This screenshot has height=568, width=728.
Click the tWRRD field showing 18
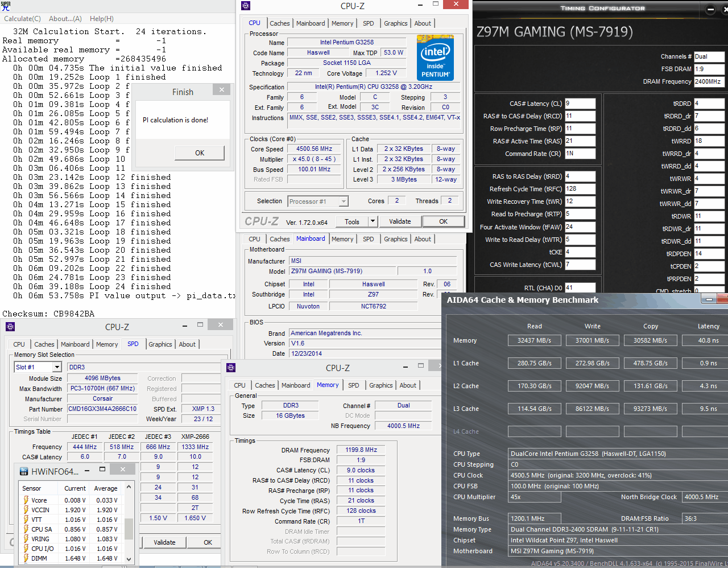709,141
